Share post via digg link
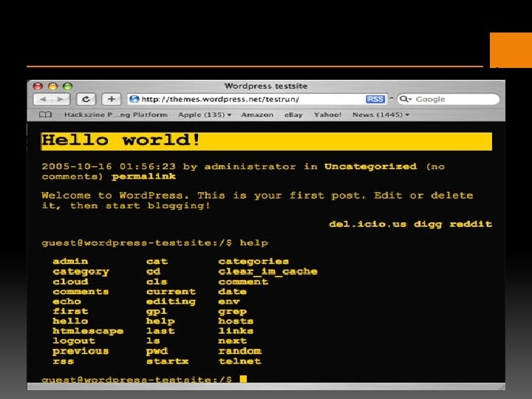 click(x=428, y=225)
